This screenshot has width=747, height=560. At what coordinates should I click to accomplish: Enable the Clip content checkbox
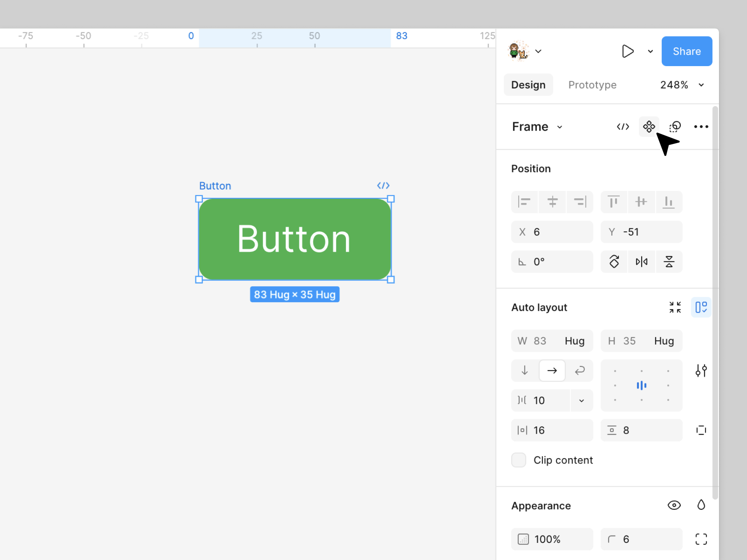pos(519,460)
